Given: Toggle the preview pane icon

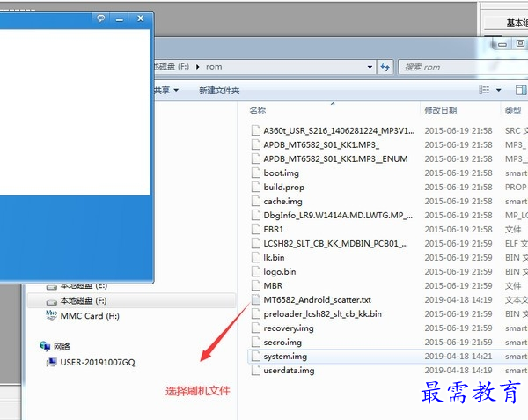Looking at the screenshot, I should coord(521,90).
